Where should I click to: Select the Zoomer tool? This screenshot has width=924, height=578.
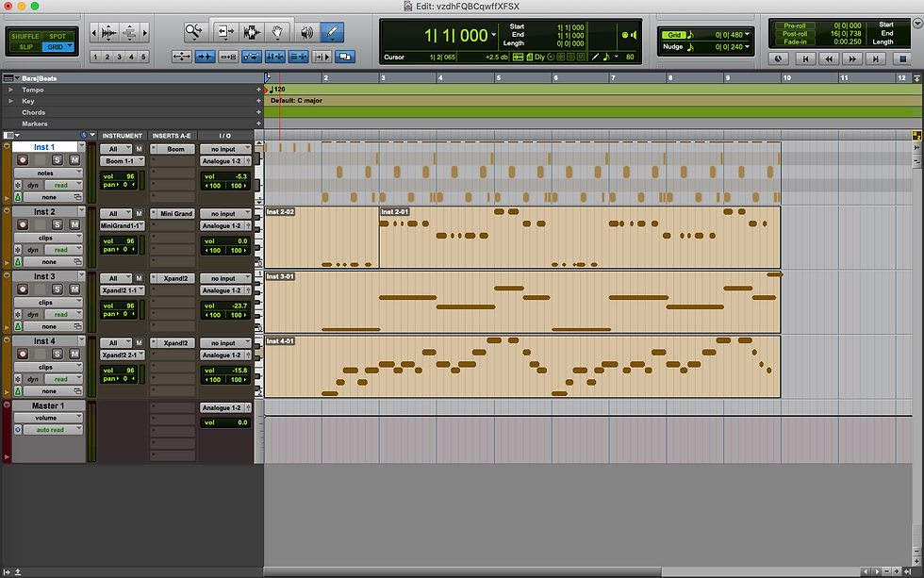193,32
